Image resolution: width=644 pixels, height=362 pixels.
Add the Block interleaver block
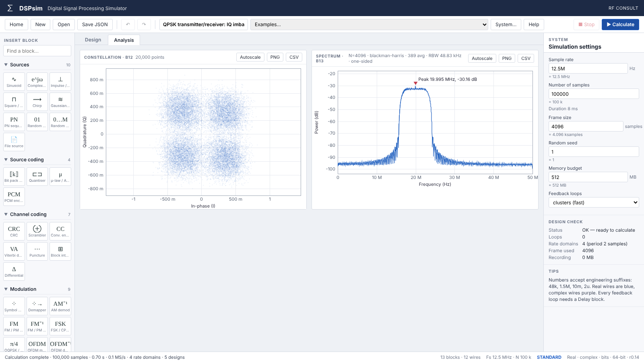pyautogui.click(x=60, y=251)
